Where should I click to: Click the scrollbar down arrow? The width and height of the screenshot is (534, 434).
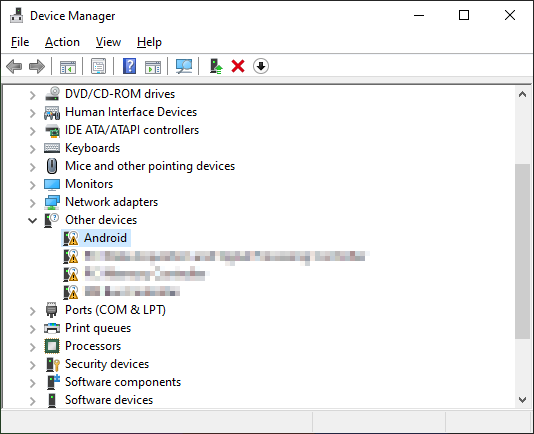[x=522, y=399]
